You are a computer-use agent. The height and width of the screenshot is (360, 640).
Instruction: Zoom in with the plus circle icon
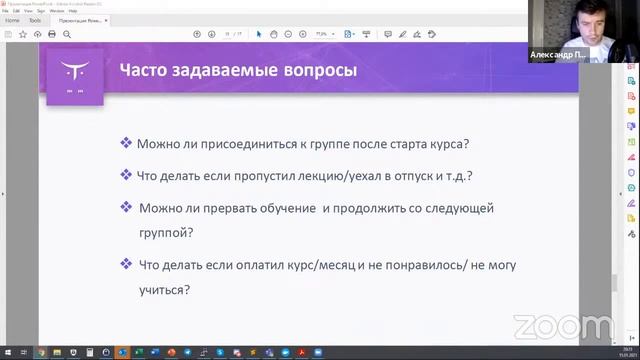pos(303,34)
